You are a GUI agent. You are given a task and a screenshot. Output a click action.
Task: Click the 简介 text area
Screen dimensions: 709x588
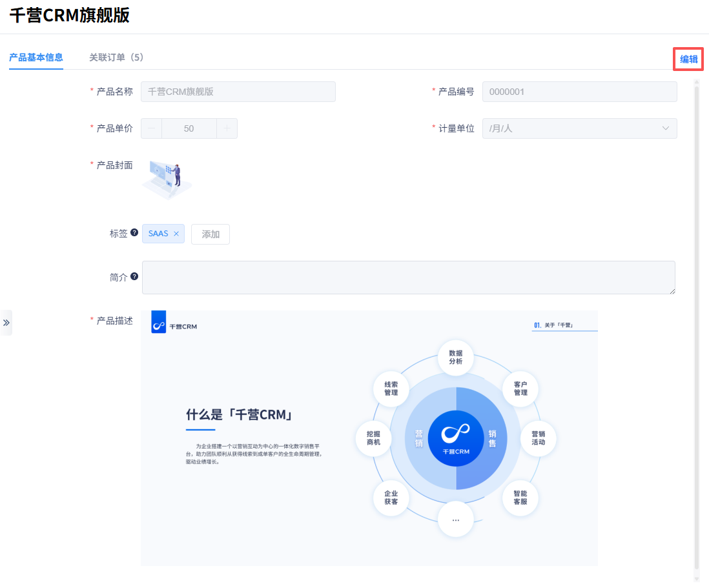408,278
